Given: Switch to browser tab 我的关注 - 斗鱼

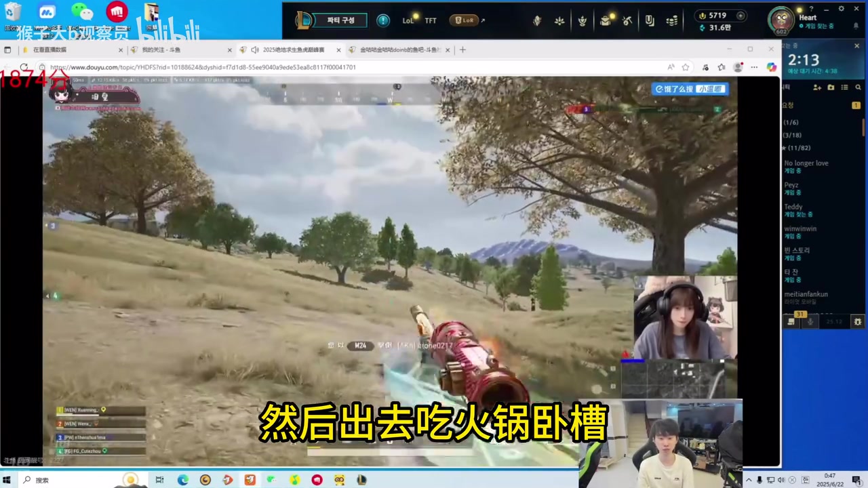Looking at the screenshot, I should 180,49.
